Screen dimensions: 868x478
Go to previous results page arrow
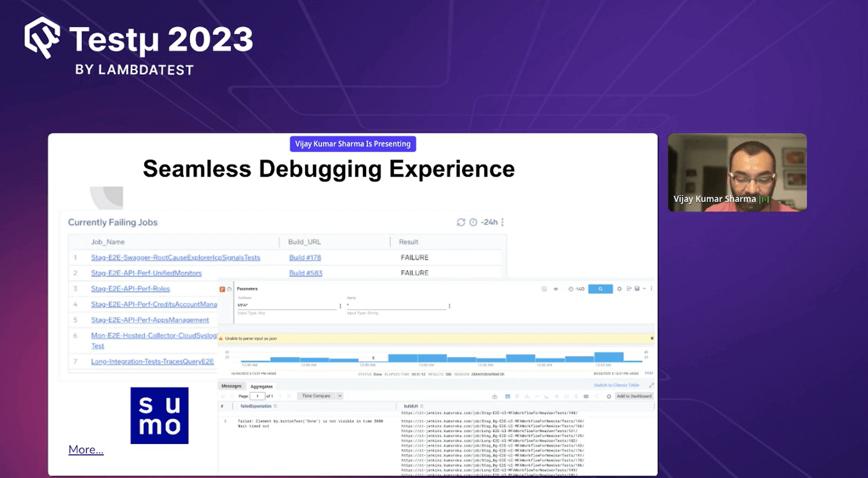click(x=232, y=396)
